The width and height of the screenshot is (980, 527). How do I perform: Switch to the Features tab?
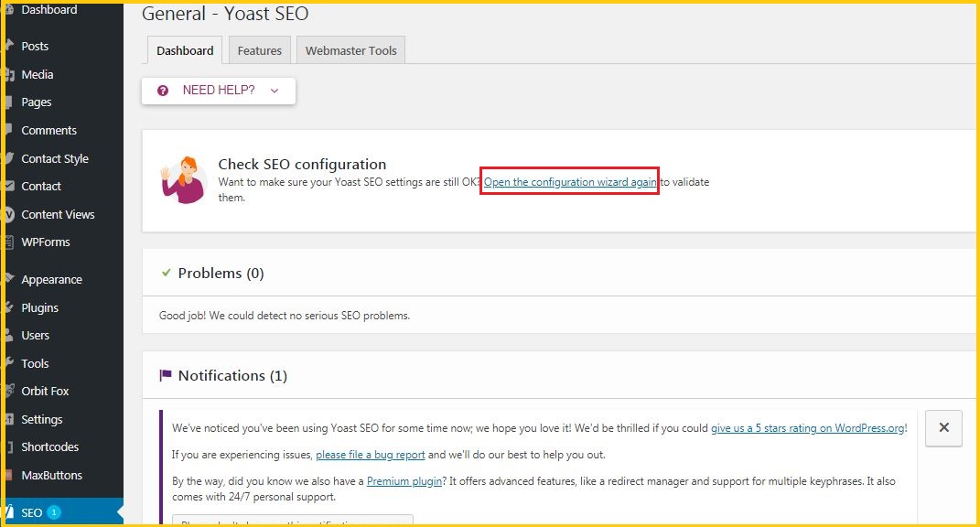259,50
